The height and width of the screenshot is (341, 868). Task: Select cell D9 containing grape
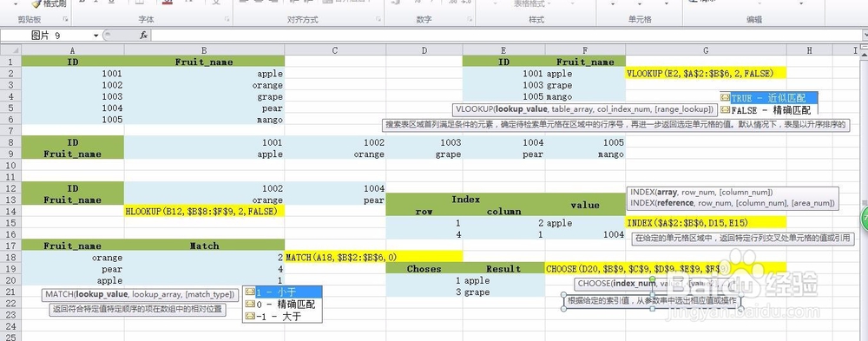click(424, 154)
